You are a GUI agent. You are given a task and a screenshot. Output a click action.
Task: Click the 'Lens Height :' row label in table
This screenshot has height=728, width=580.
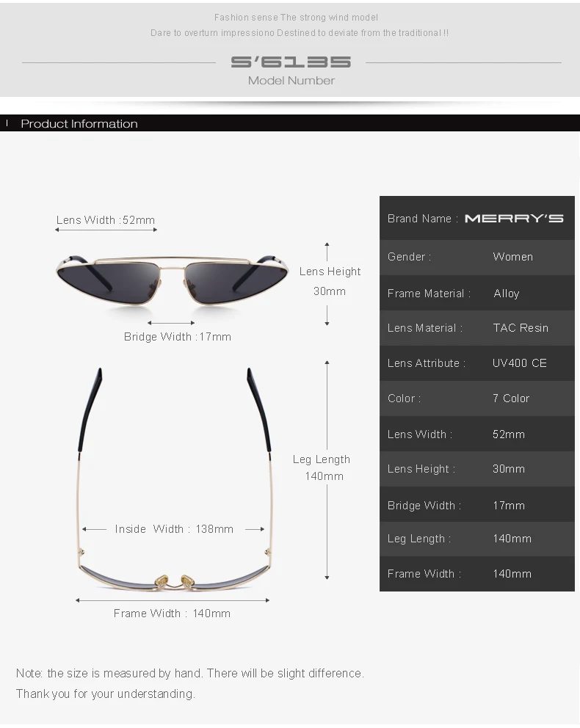(421, 469)
